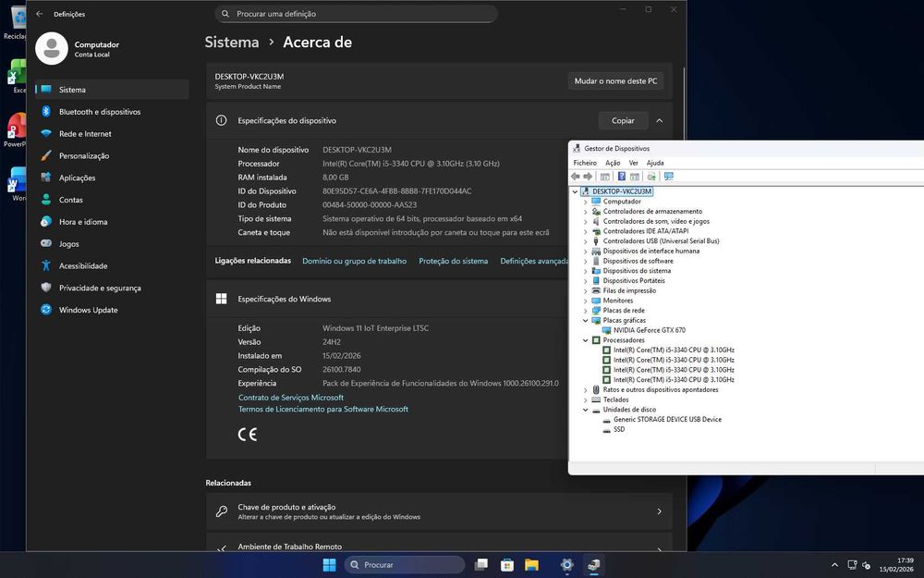The width and height of the screenshot is (924, 578).
Task: Select Sistema in the Settings sidebar
Action: click(112, 90)
